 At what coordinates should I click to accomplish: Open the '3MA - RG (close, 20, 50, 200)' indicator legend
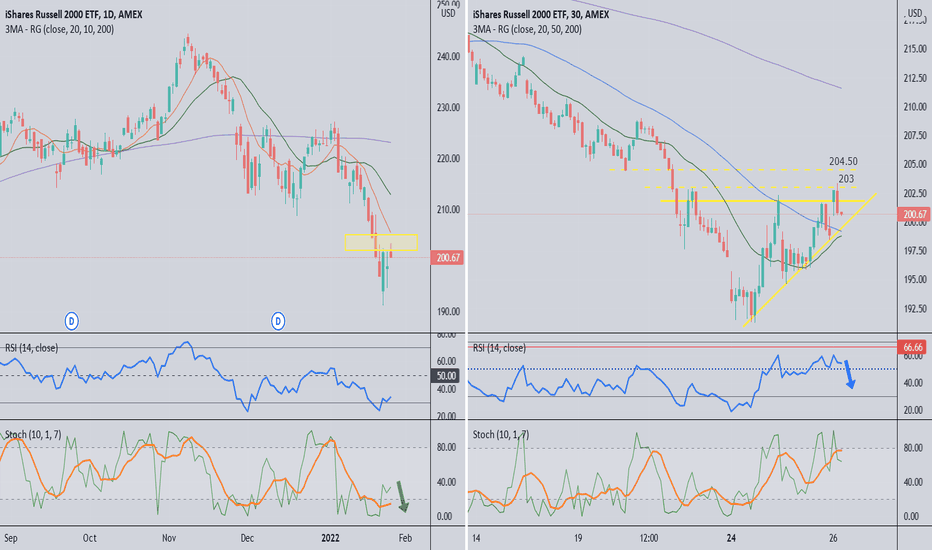pyautogui.click(x=527, y=29)
